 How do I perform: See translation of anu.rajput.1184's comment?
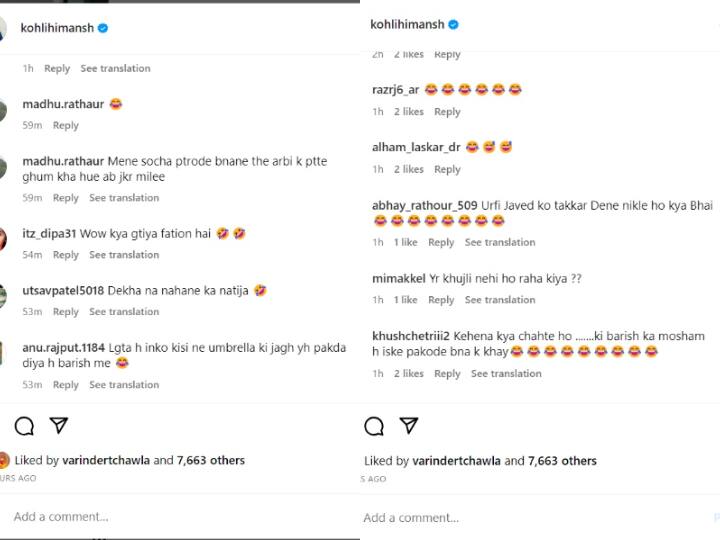coord(124,385)
